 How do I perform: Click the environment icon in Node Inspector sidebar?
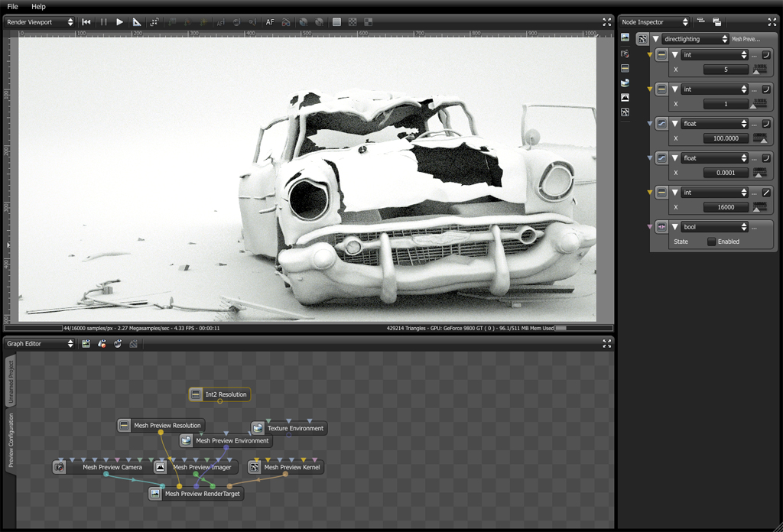coord(625,83)
